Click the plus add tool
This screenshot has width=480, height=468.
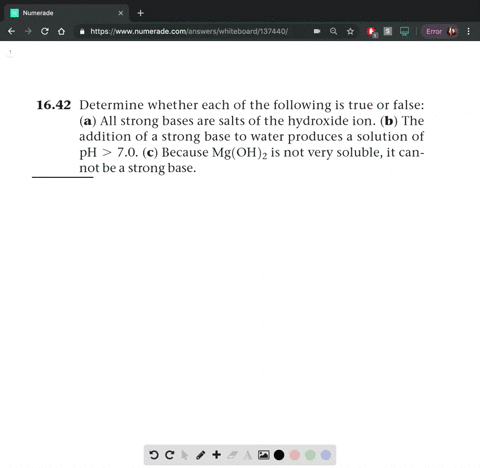pyautogui.click(x=216, y=455)
